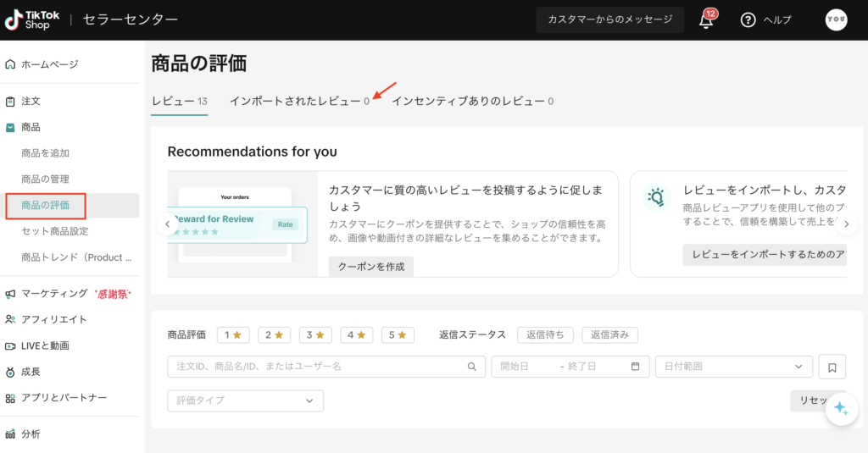Toggle the 5 star rating filter
This screenshot has width=868, height=453.
[398, 334]
